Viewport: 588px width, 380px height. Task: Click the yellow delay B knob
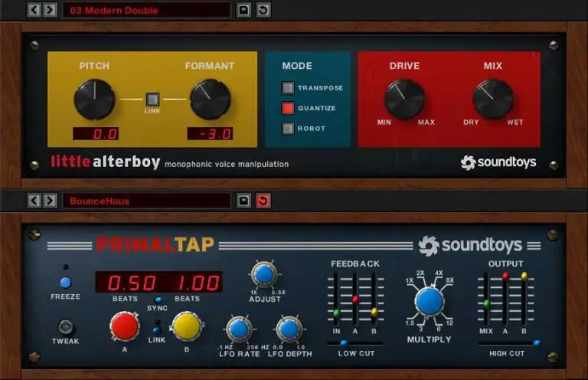(x=187, y=326)
